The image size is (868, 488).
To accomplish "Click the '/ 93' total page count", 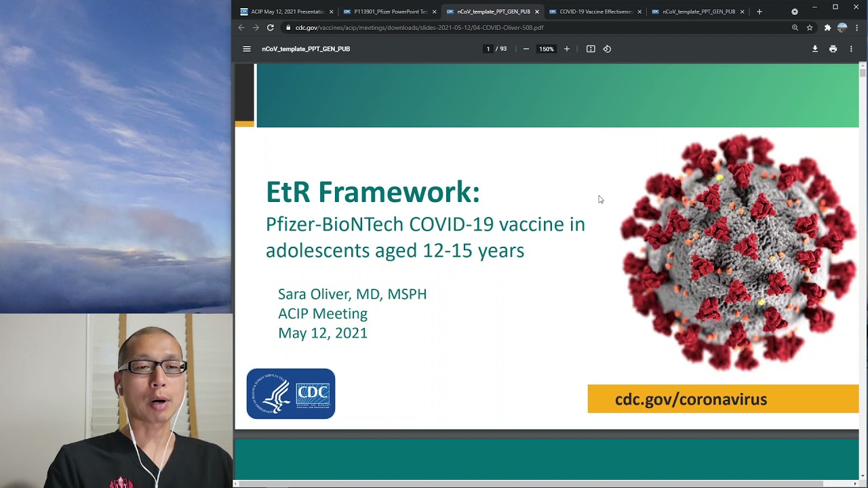I will tap(502, 49).
